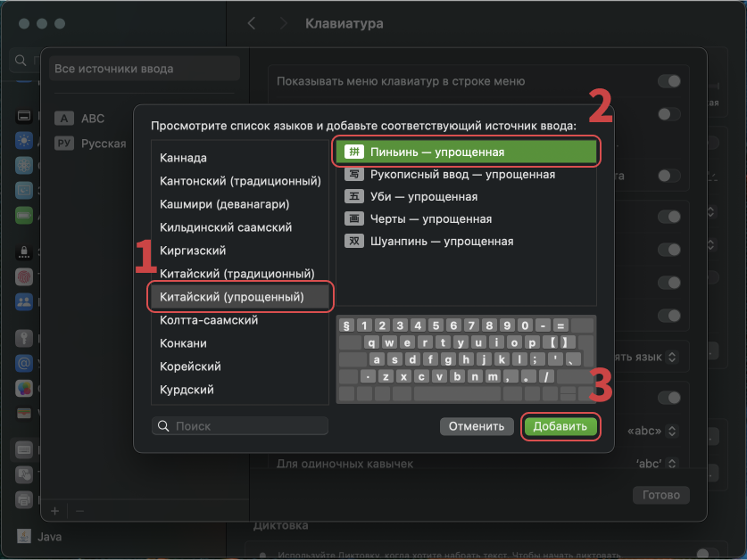Open Printers icon in settings sidebar
The height and width of the screenshot is (560, 747).
click(24, 499)
